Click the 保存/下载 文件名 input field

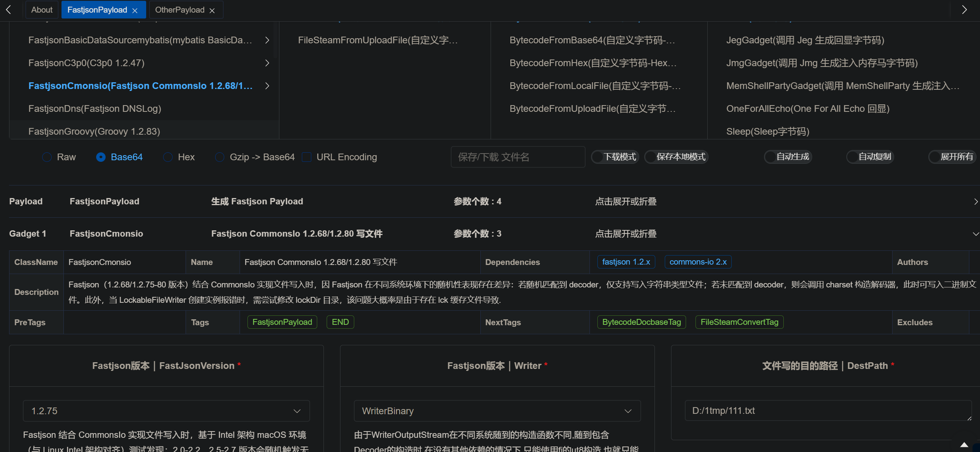click(x=517, y=157)
